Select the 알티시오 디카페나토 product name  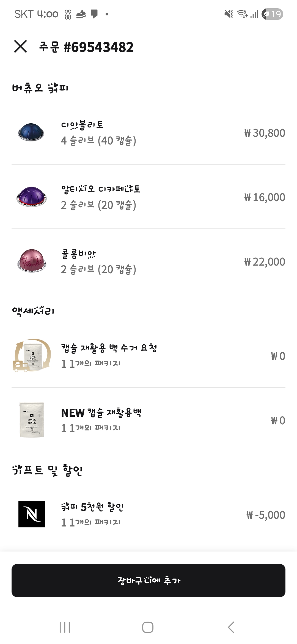pyautogui.click(x=101, y=189)
